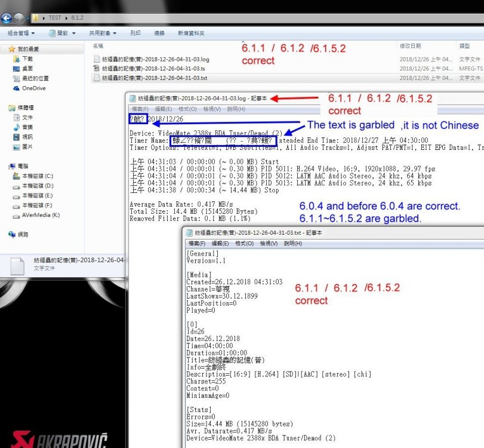Expand the breadcrumb arrow before 6.1.2
The image size is (484, 448).
[66, 19]
